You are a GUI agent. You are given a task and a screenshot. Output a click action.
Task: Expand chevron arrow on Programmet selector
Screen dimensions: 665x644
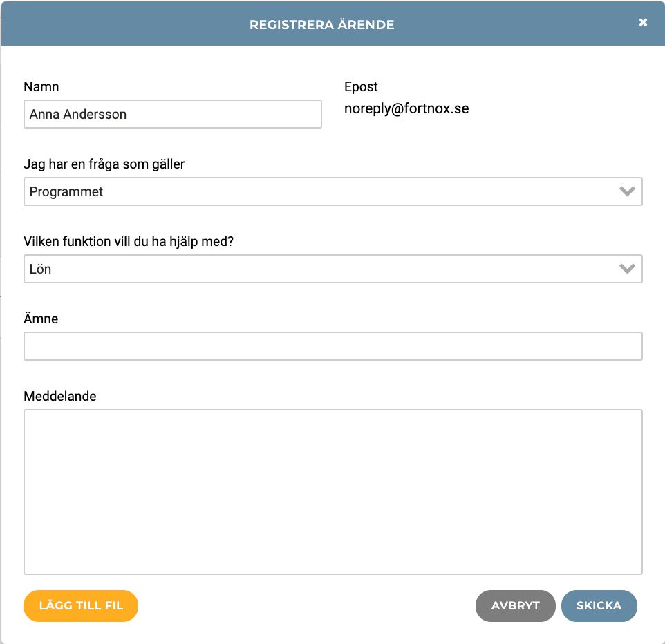pyautogui.click(x=627, y=191)
